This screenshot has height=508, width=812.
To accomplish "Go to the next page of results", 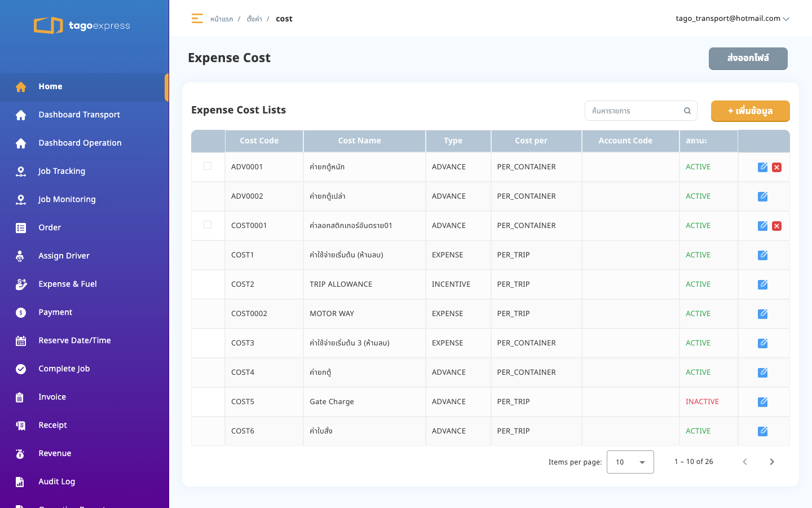I will coord(772,462).
